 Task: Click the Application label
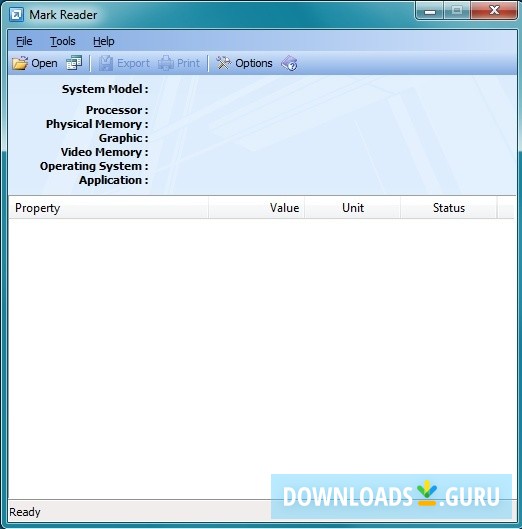114,180
